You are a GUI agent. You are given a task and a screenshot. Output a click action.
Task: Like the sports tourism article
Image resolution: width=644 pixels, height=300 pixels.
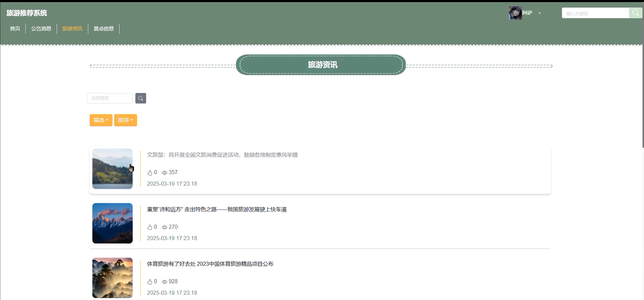click(150, 282)
